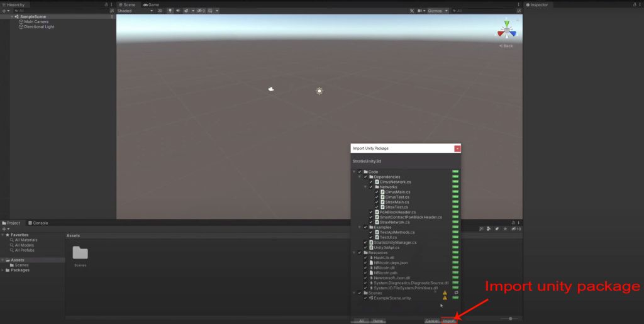
Task: Select the Main Camera icon in Scene view
Action: point(271,89)
